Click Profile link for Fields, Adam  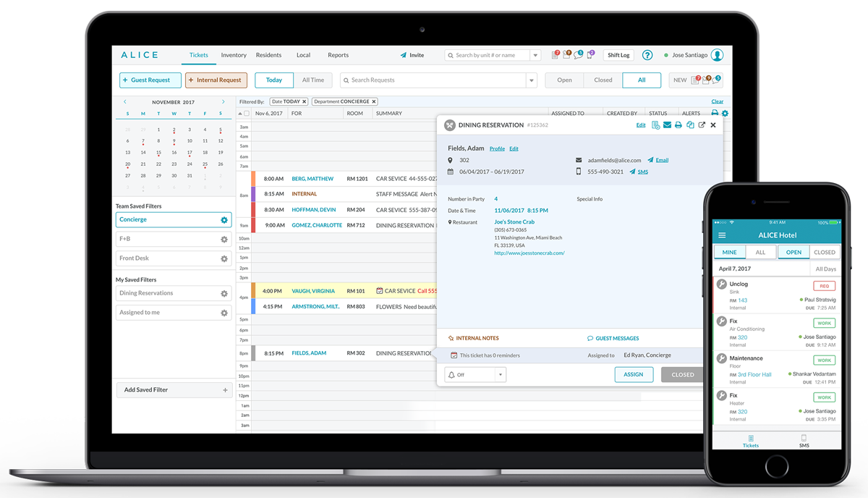(x=497, y=148)
